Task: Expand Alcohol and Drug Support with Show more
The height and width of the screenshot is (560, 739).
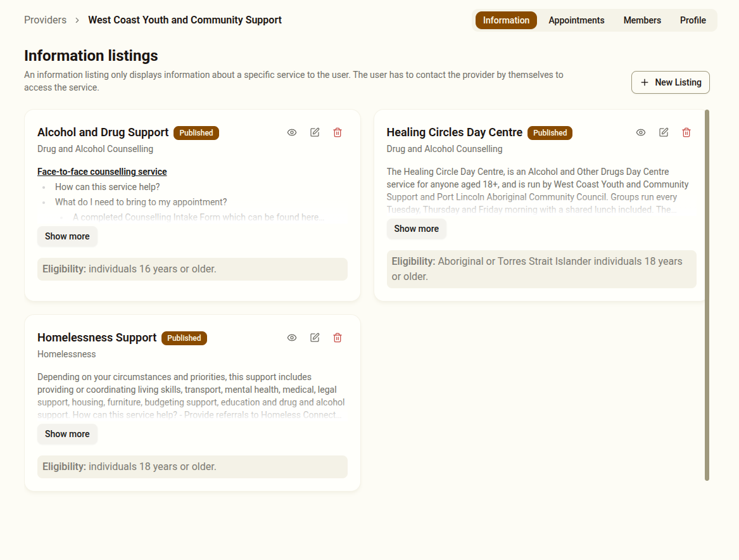Action: [x=67, y=236]
